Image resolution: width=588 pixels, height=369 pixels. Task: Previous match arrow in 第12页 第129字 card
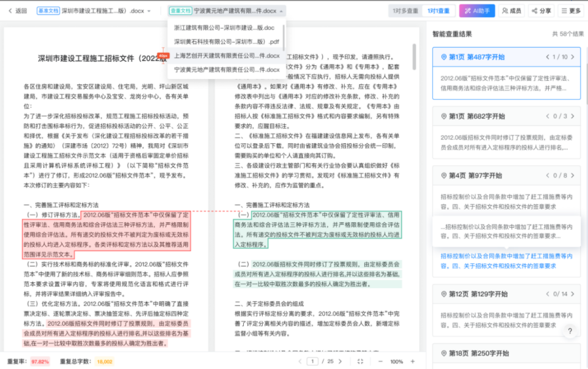coord(548,294)
